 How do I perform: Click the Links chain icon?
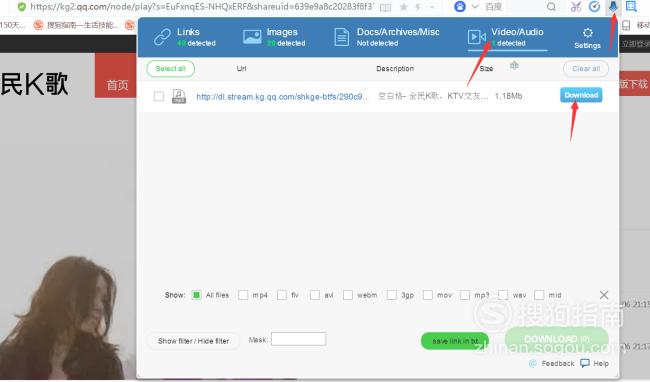tap(162, 37)
